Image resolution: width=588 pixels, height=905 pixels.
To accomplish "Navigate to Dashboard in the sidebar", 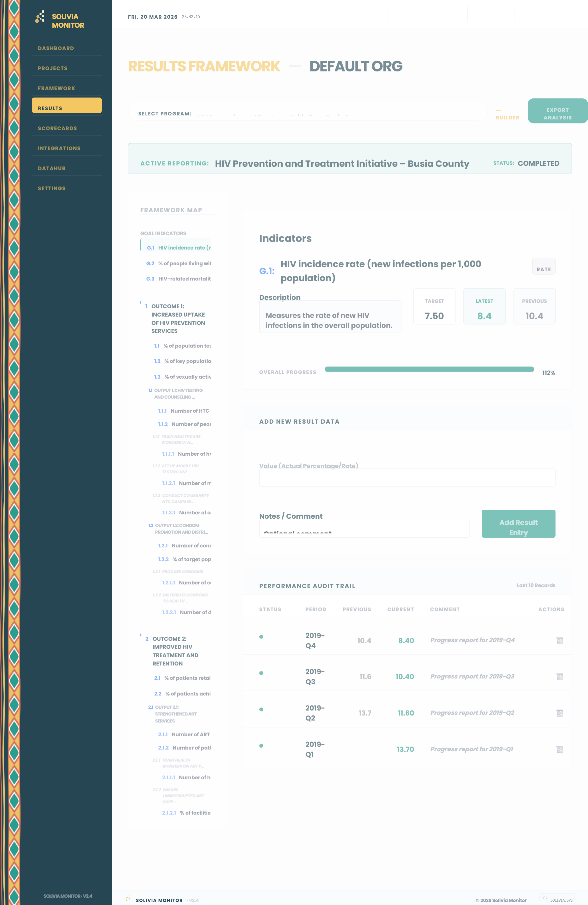I will [56, 48].
